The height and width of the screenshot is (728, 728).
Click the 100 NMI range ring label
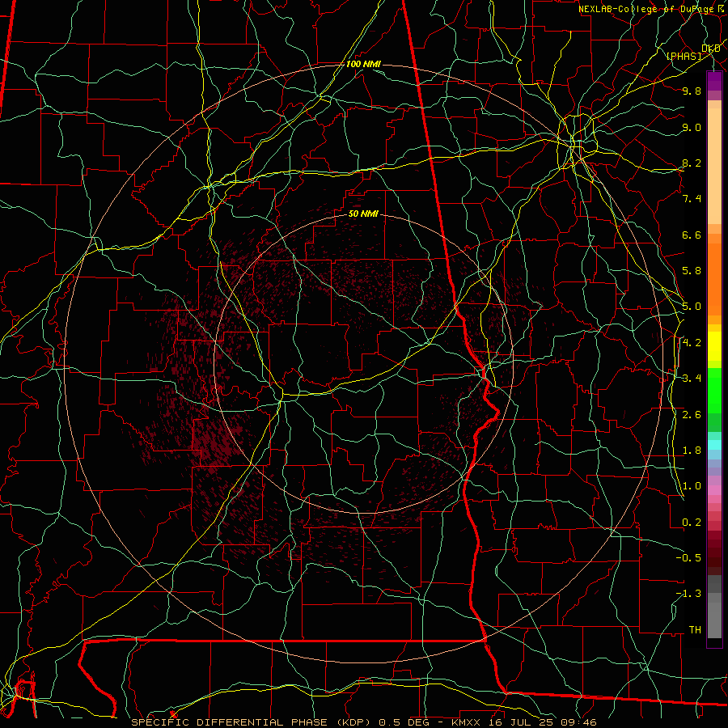tap(363, 64)
